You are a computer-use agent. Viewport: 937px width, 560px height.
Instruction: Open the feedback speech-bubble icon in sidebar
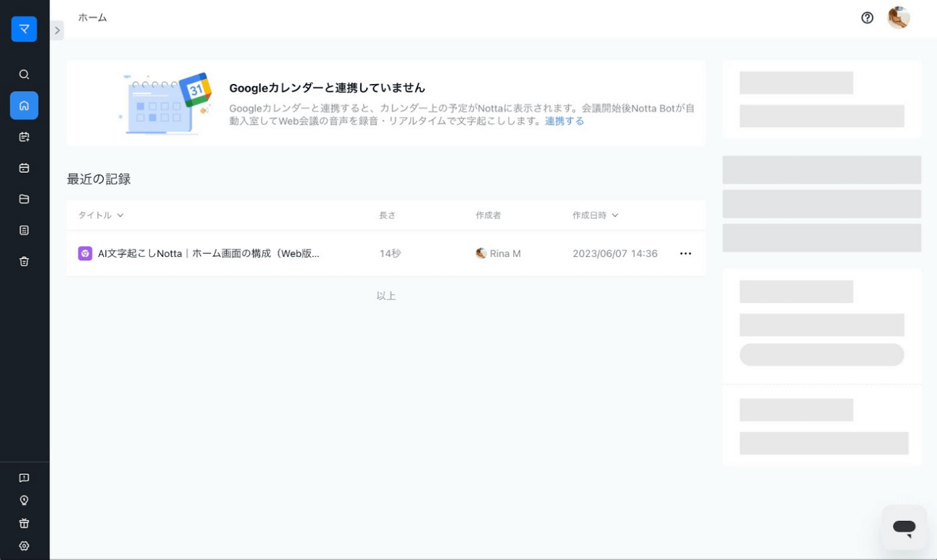pyautogui.click(x=24, y=478)
